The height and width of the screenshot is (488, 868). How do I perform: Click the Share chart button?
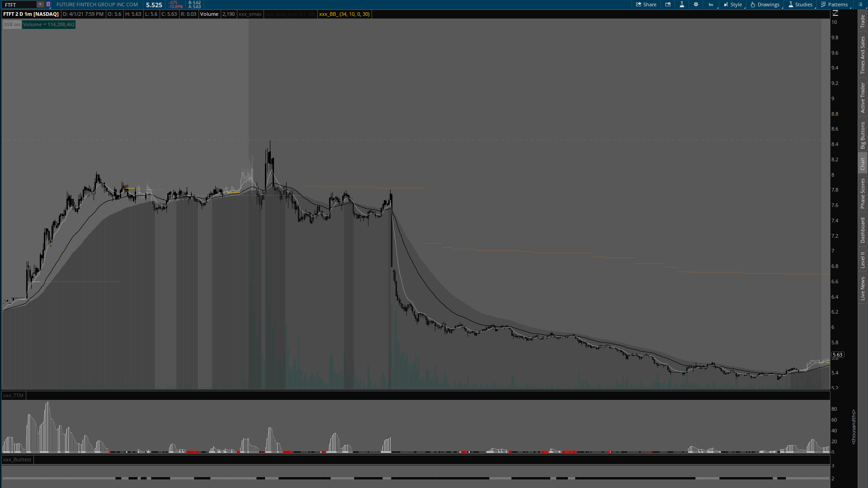click(x=646, y=5)
